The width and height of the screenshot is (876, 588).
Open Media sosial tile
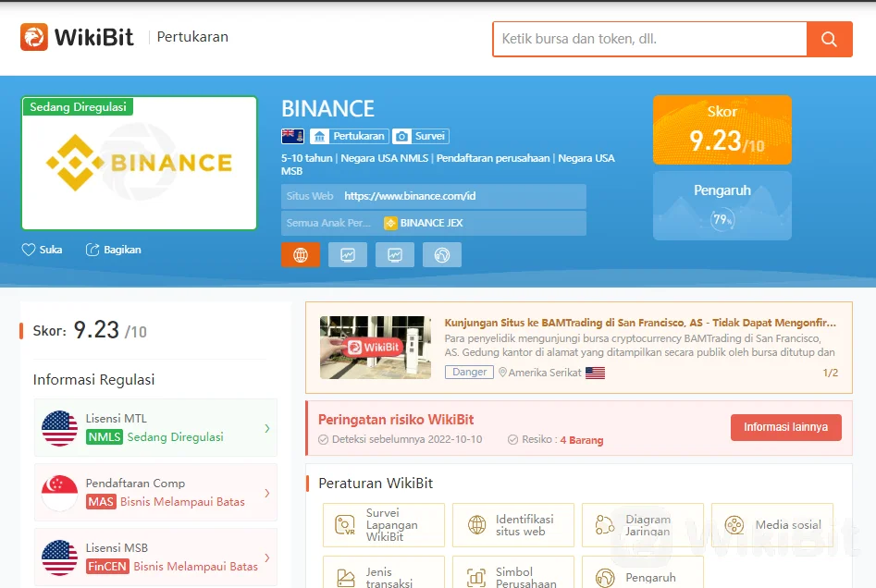pyautogui.click(x=772, y=525)
